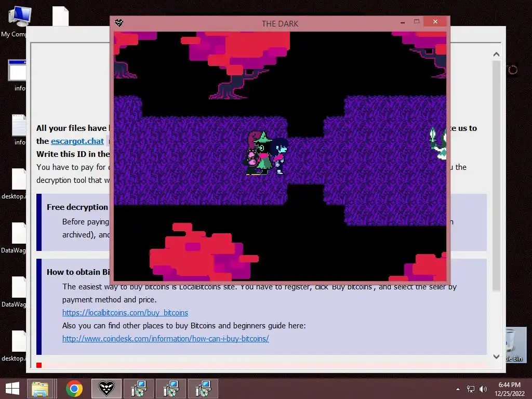Open File Explorer from the taskbar
Screen dimensions: 532x399
(x=40, y=389)
